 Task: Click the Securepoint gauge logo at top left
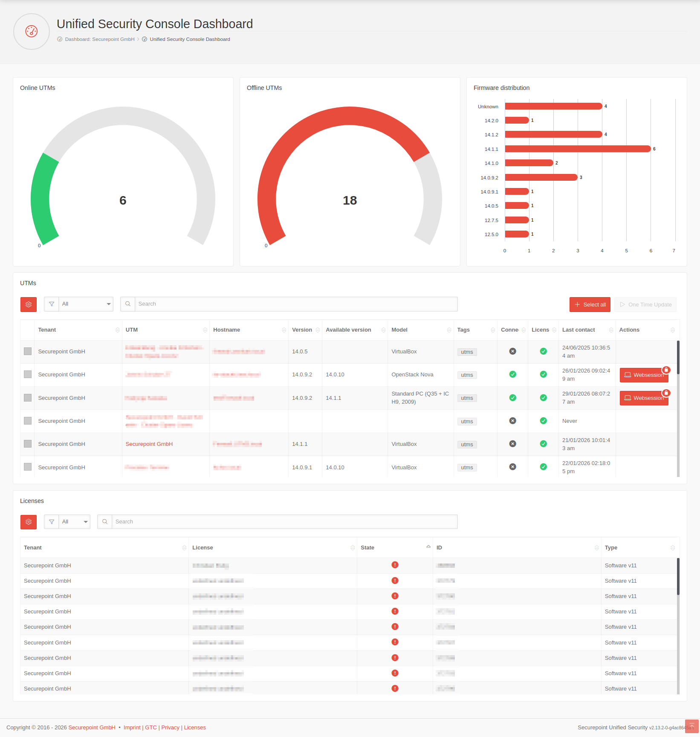pos(31,31)
